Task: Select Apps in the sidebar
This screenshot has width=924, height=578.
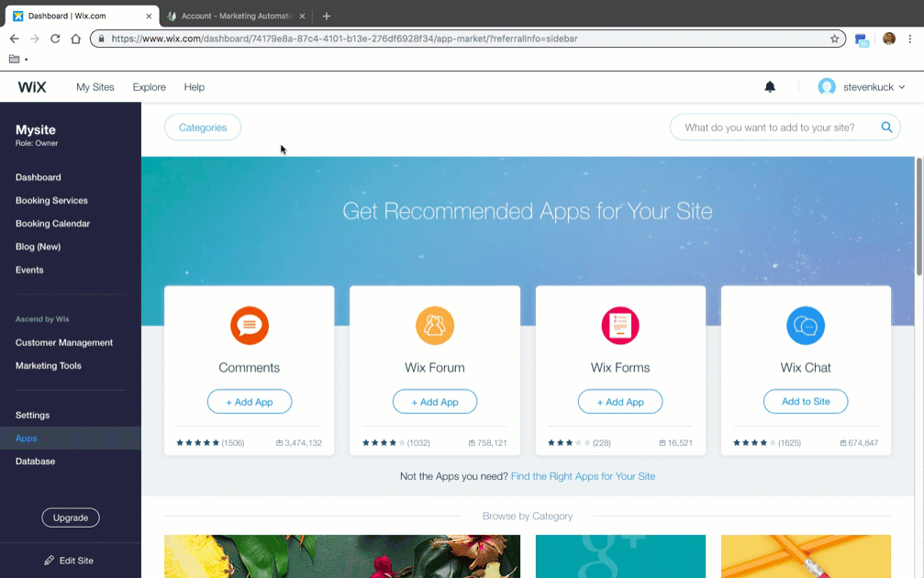Action: coord(71,439)
